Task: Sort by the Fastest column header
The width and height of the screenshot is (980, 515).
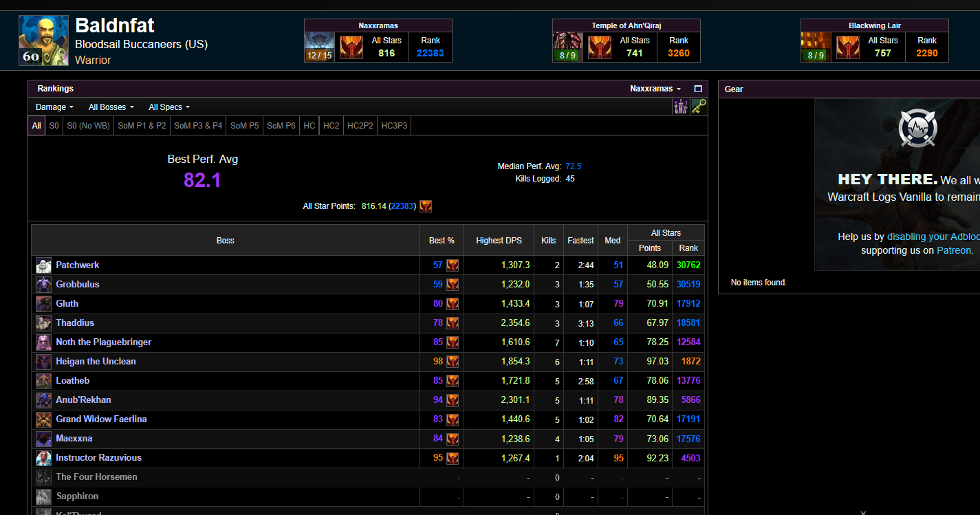Action: pyautogui.click(x=580, y=241)
